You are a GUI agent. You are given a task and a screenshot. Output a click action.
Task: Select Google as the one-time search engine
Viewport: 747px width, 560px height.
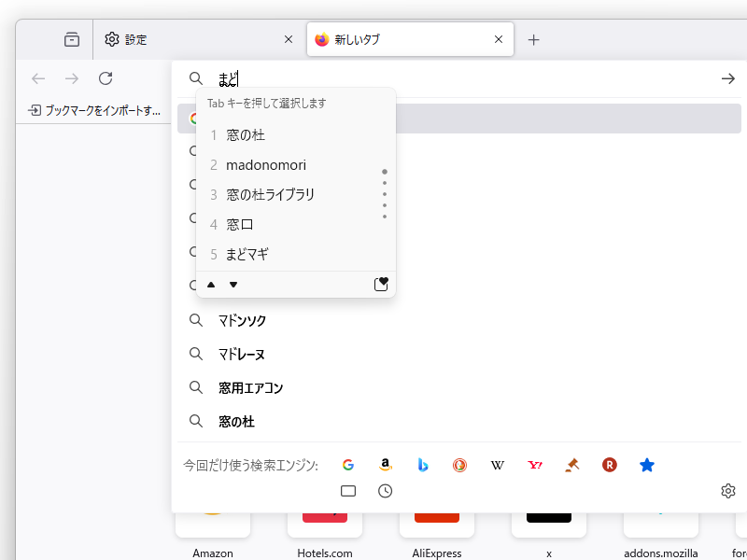pos(348,464)
